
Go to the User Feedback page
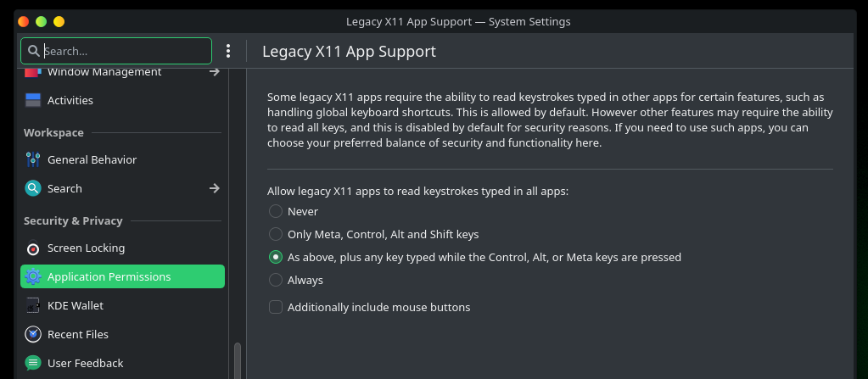click(85, 363)
